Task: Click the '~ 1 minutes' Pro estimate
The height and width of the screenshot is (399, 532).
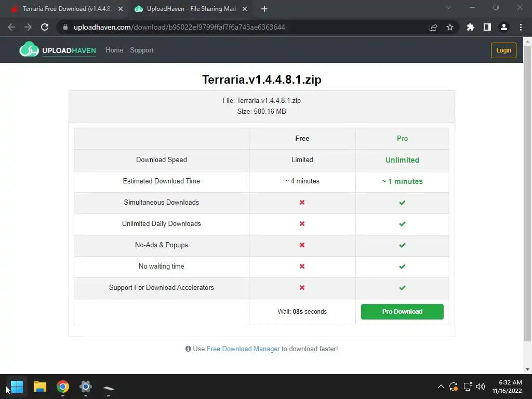Action: pyautogui.click(x=402, y=181)
